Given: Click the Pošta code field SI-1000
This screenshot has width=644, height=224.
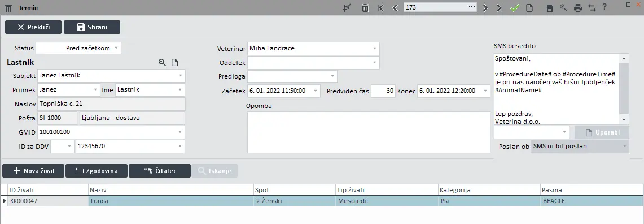Looking at the screenshot, I should pyautogui.click(x=57, y=118).
